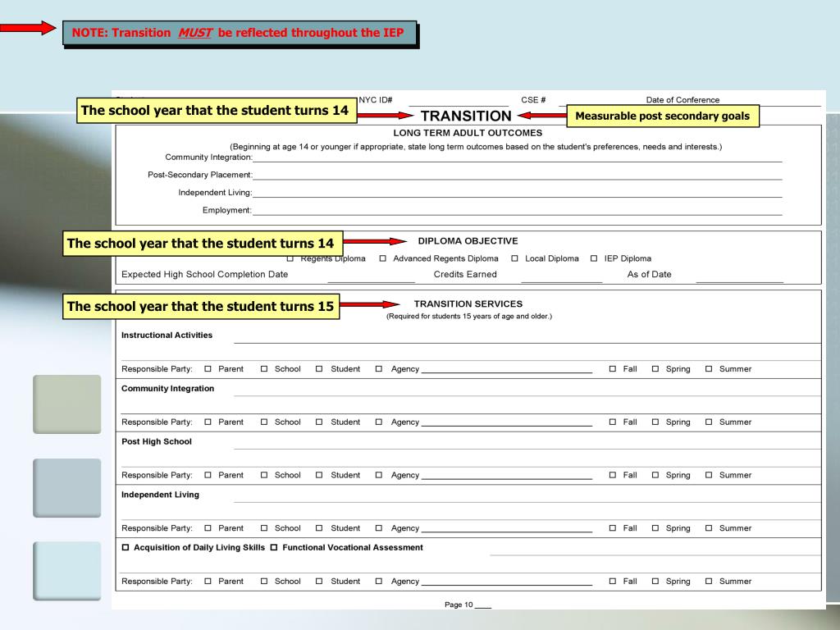Click the Expected High School Completion Date field
The width and height of the screenshot is (840, 630).
372,276
